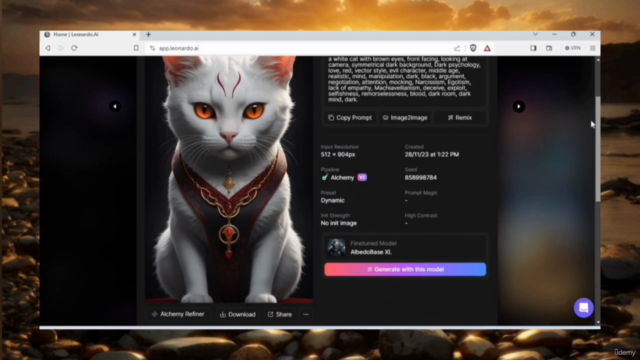Click the Share button below image

[x=280, y=314]
